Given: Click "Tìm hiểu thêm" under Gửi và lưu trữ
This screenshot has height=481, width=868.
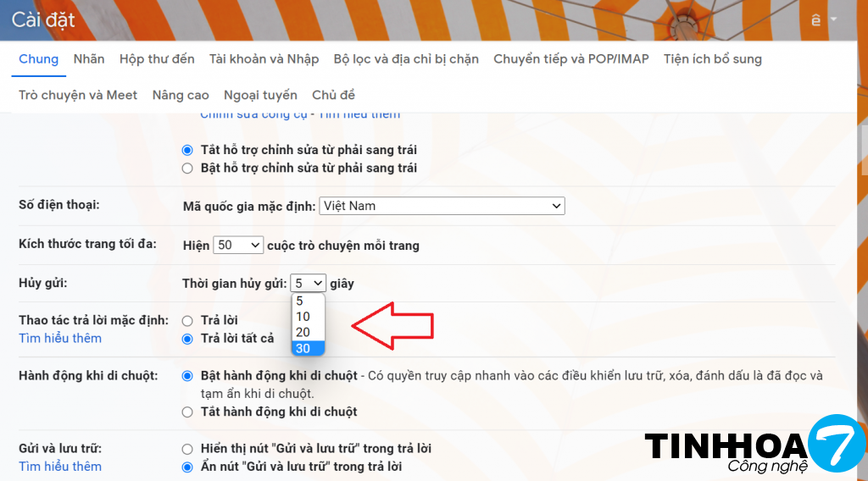Looking at the screenshot, I should 60,466.
